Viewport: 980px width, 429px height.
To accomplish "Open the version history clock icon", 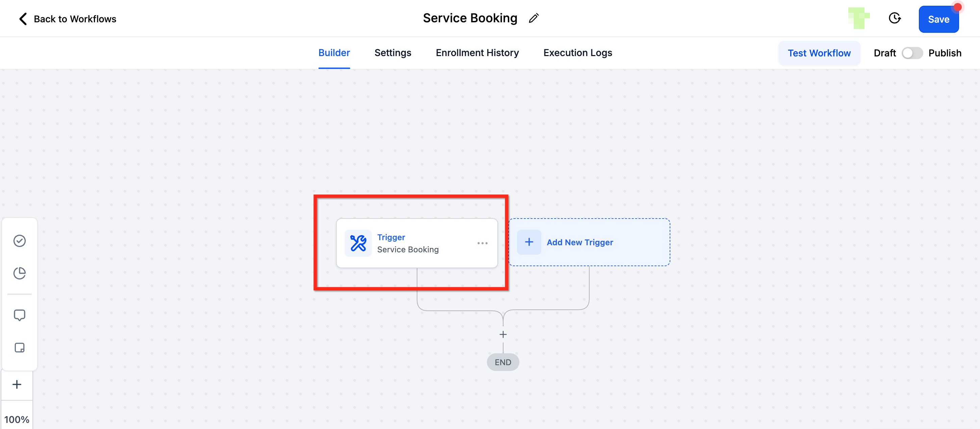I will coord(895,18).
